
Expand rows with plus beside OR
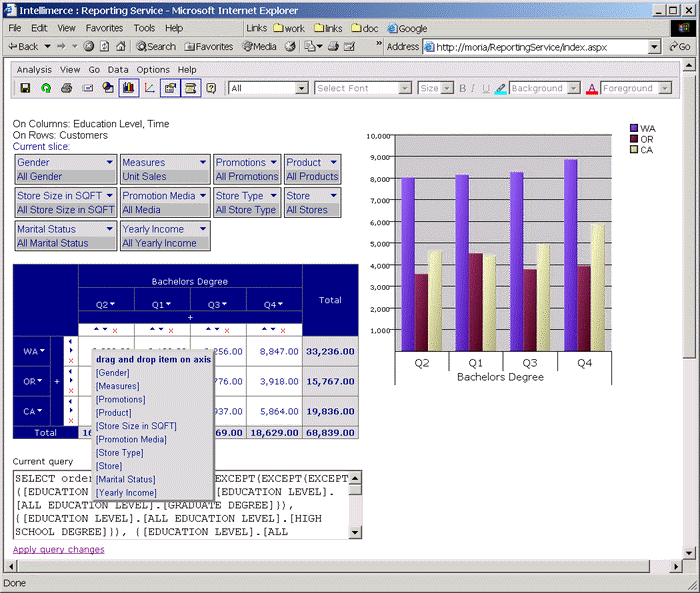(x=57, y=381)
